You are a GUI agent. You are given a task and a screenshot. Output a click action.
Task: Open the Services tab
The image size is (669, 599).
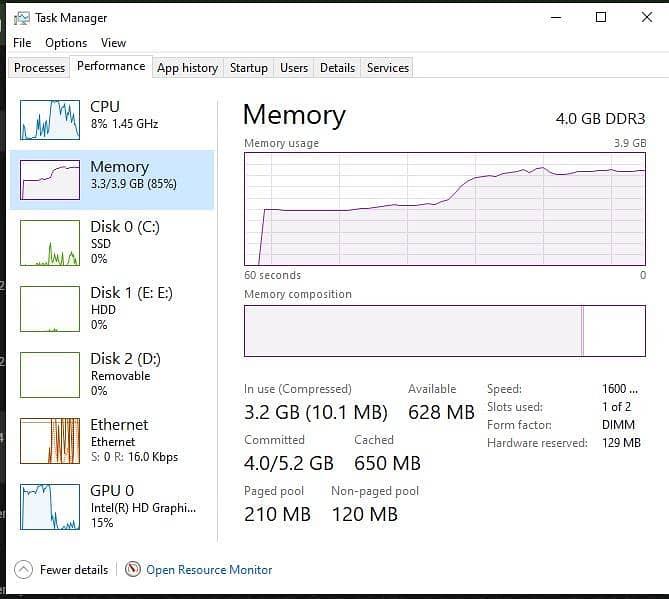click(x=388, y=68)
